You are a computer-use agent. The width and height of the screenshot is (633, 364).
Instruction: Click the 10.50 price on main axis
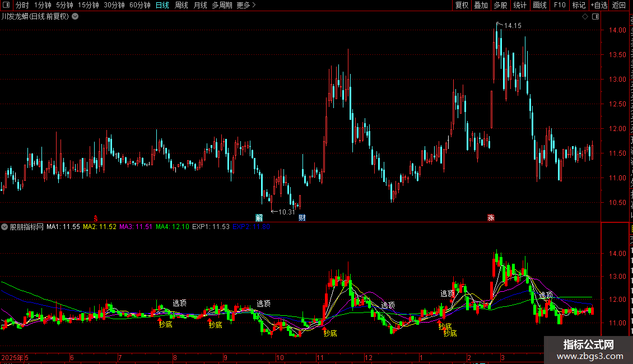[x=617, y=203]
